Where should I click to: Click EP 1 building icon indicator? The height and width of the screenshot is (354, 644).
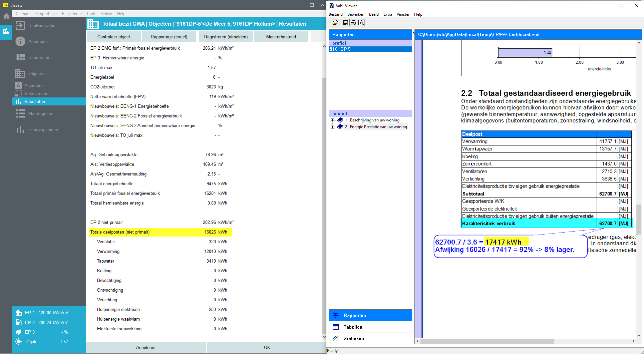[19, 313]
